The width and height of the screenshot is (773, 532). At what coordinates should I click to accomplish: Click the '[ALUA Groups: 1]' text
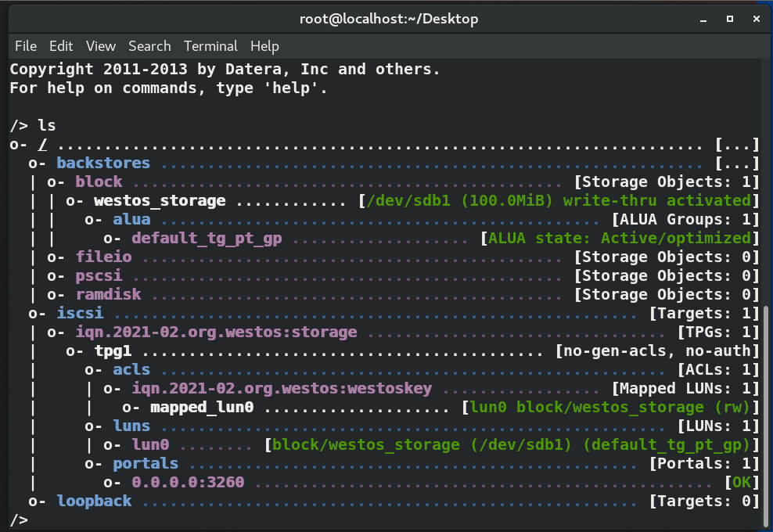[685, 219]
